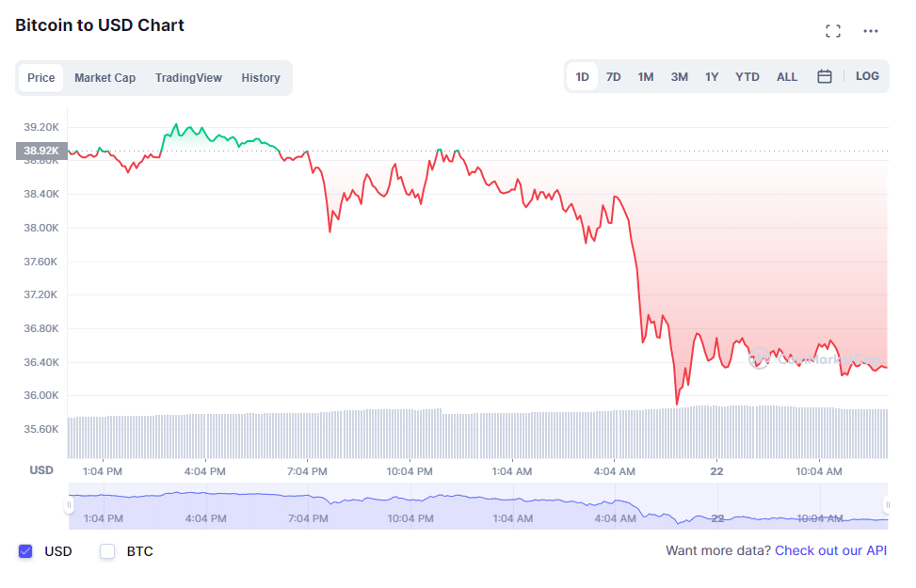Open the three-dot more options menu
The image size is (916, 588).
coord(871,31)
